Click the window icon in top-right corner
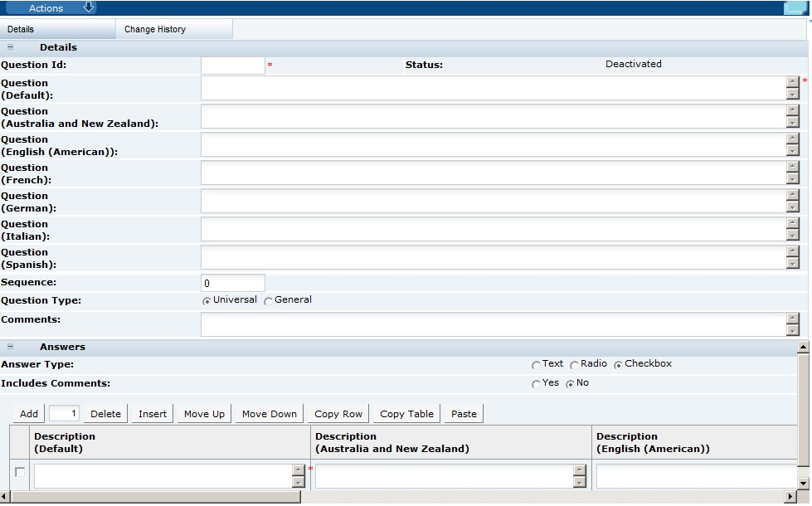 coord(797,7)
